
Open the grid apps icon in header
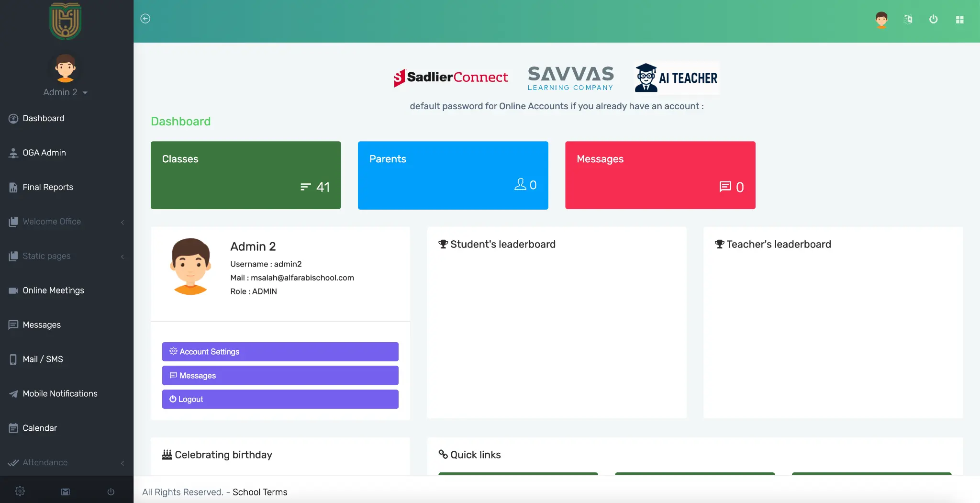[959, 20]
